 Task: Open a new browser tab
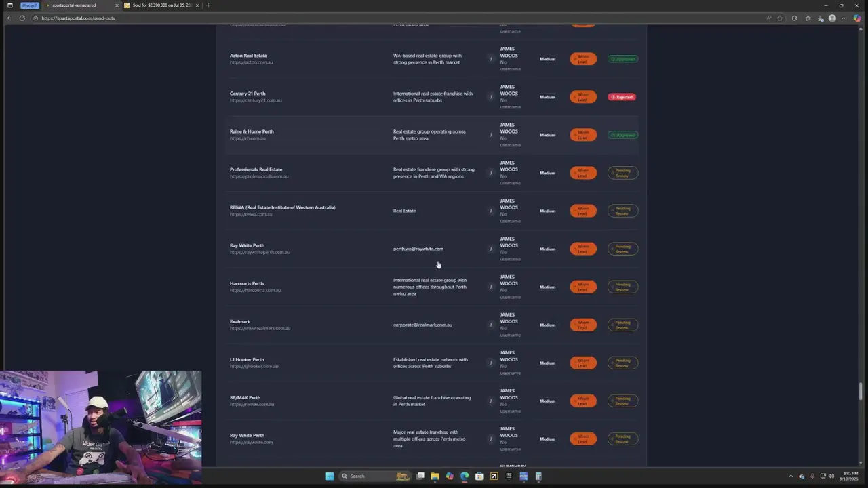click(x=208, y=5)
